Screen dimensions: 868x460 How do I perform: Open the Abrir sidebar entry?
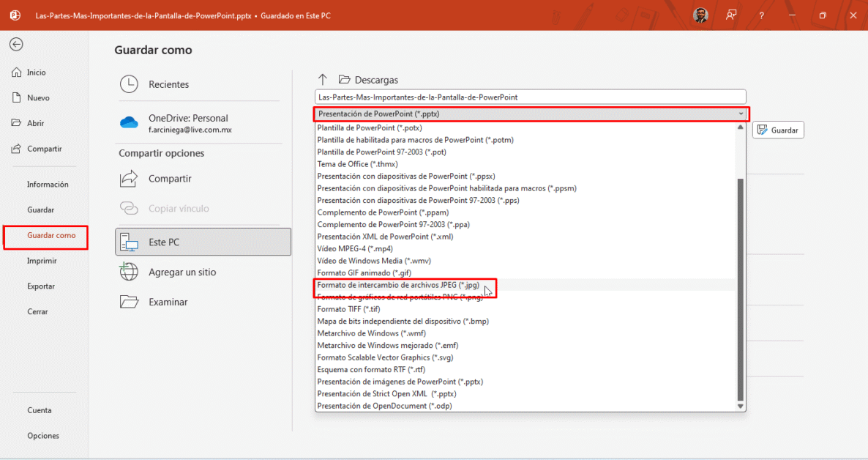(x=35, y=123)
